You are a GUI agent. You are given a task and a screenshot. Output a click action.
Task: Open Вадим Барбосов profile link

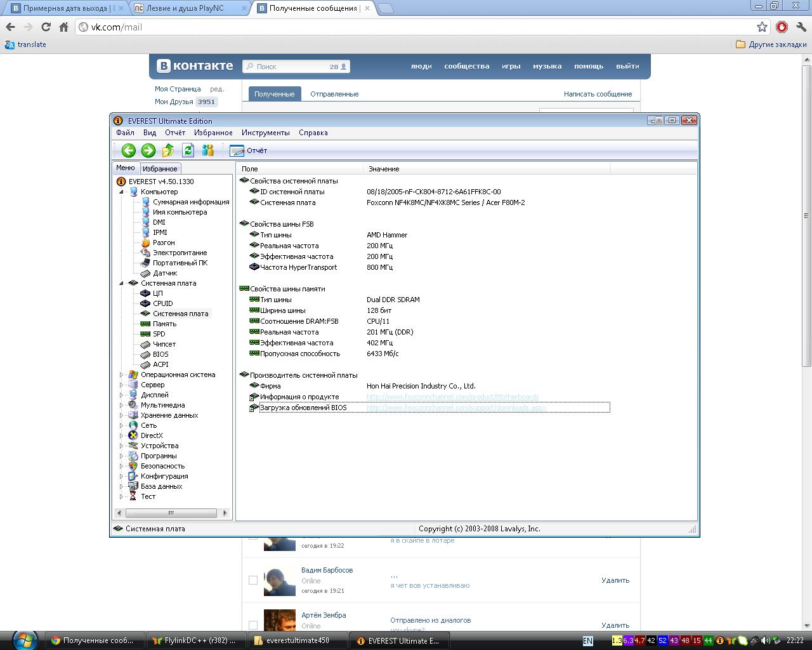tap(327, 570)
